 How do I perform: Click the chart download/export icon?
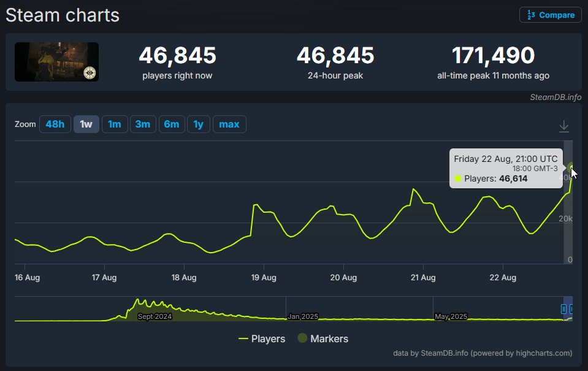563,124
